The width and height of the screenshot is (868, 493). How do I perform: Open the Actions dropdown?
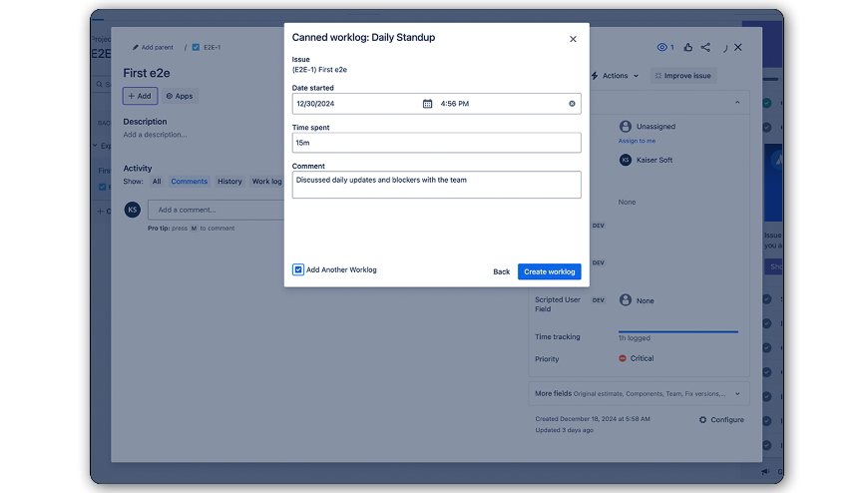tap(615, 76)
